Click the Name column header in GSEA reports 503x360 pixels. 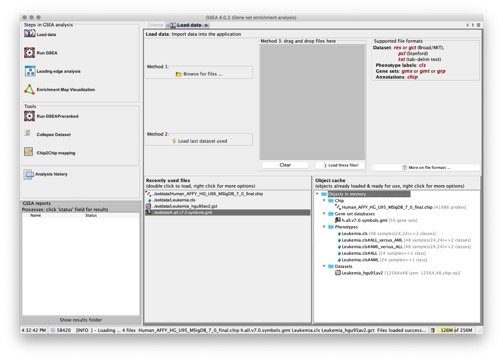pos(36,215)
